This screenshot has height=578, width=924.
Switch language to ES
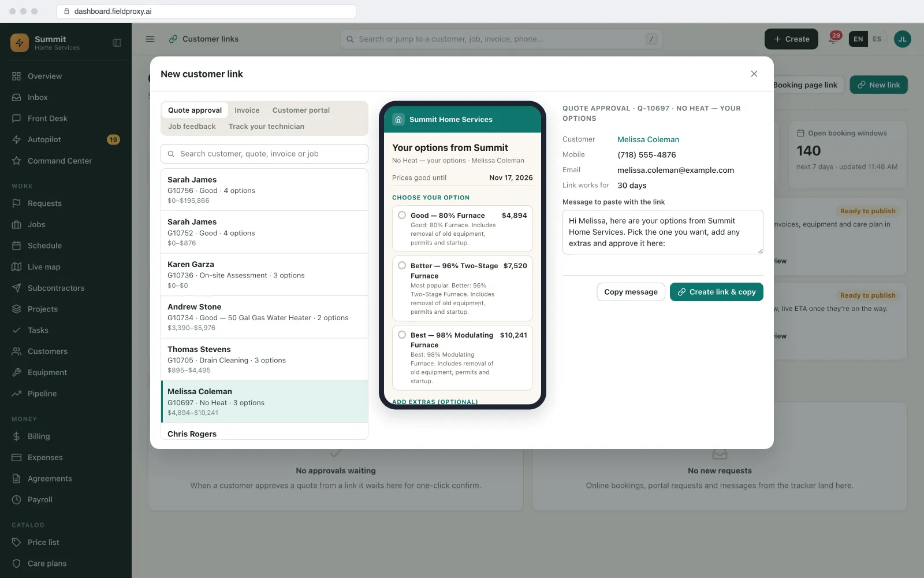[877, 39]
